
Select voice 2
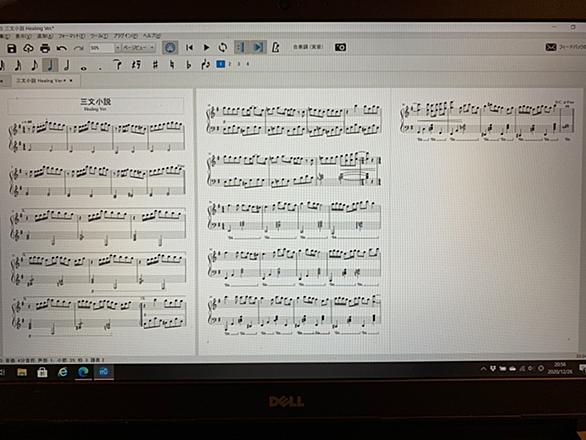tap(230, 64)
